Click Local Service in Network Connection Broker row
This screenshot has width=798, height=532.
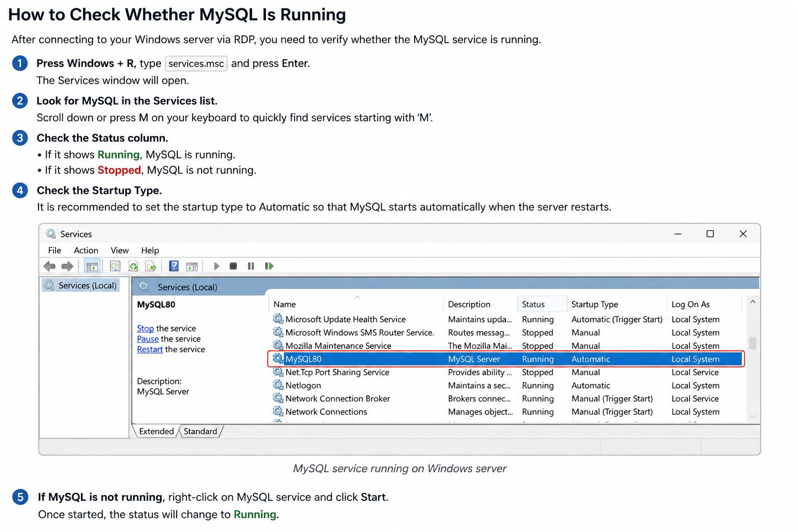coord(695,398)
